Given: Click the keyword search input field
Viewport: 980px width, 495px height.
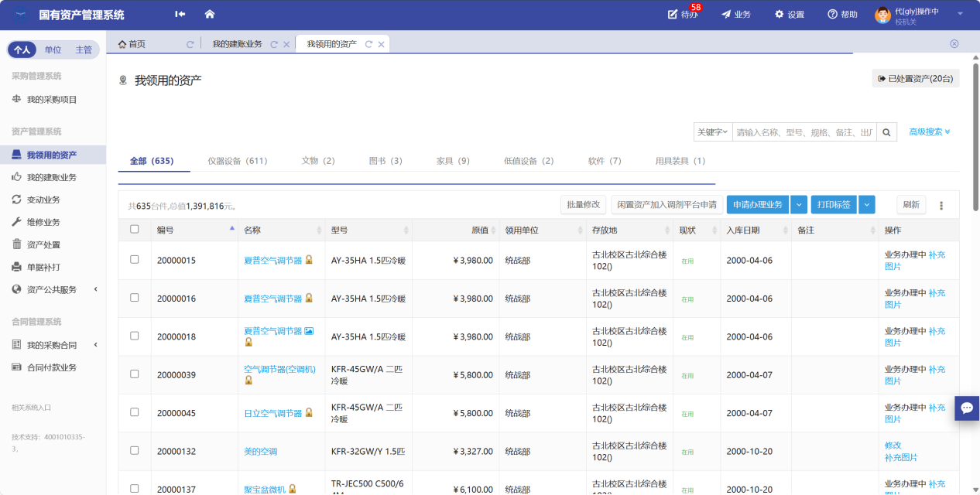Looking at the screenshot, I should pos(804,132).
